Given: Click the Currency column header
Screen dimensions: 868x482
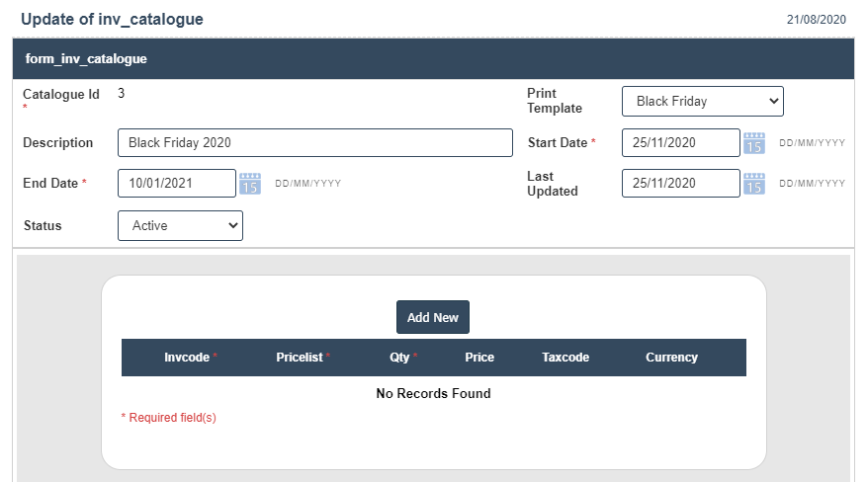Looking at the screenshot, I should [x=671, y=358].
